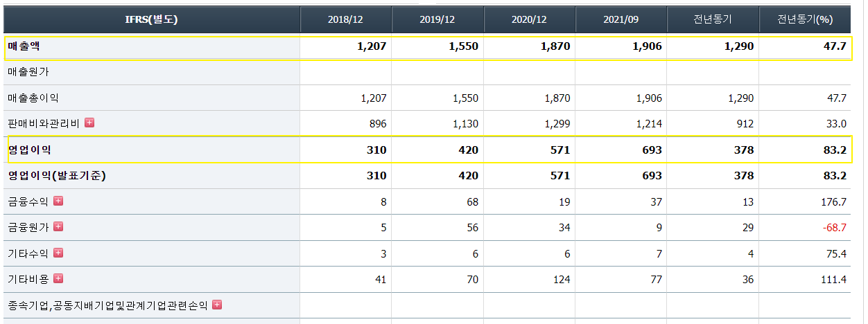Click 판매비와관리비 value 896 for 2018/12
This screenshot has width=868, height=324.
(378, 124)
